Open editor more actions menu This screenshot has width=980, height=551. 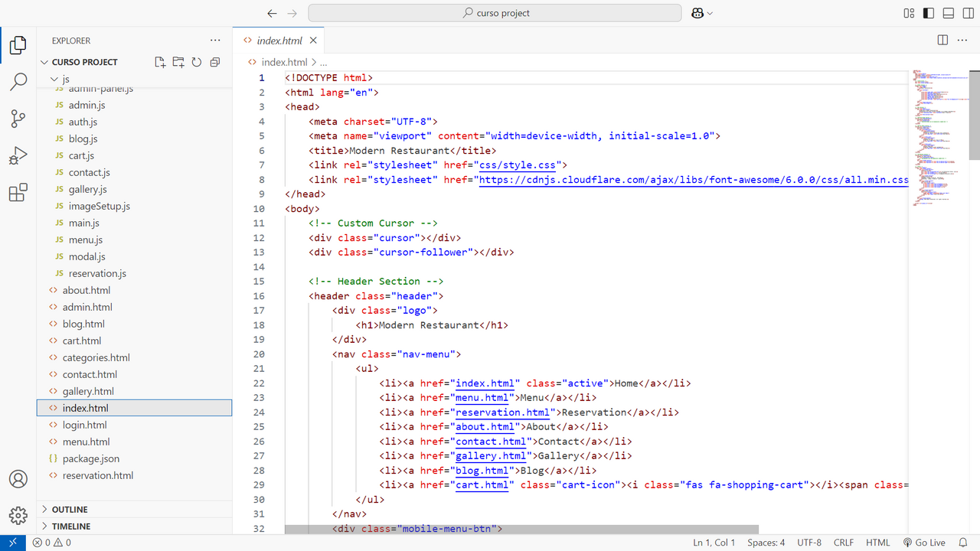[962, 41]
